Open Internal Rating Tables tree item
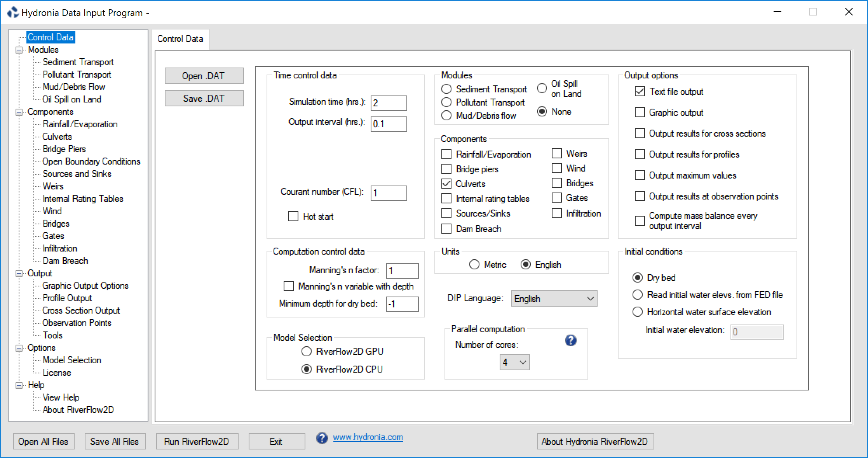Image resolution: width=868 pixels, height=458 pixels. pyautogui.click(x=83, y=199)
